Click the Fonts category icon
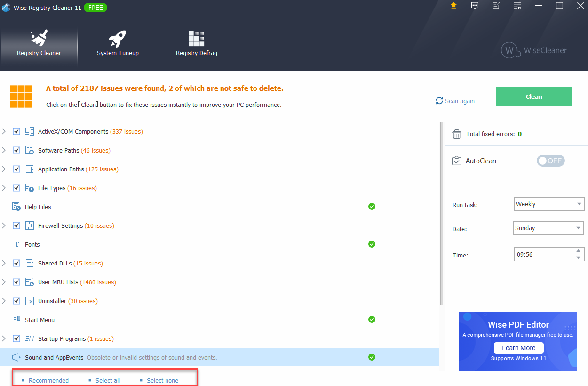The height and width of the screenshot is (386, 588). (x=16, y=244)
